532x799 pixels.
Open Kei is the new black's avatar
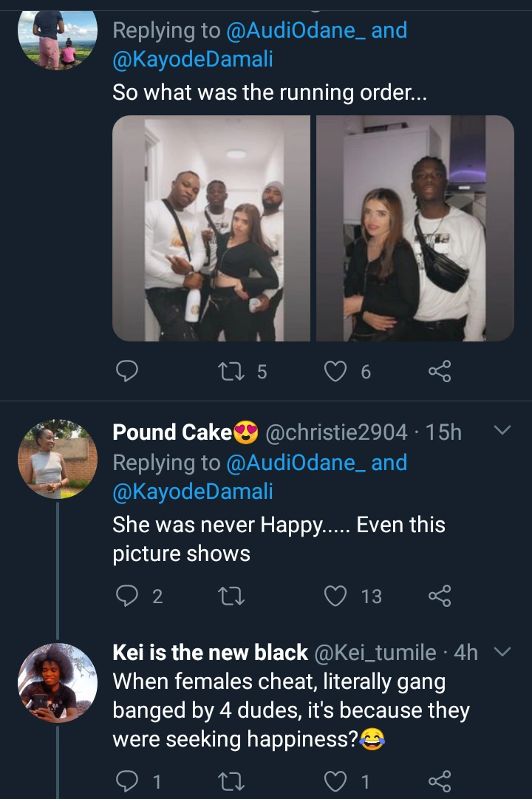click(58, 683)
